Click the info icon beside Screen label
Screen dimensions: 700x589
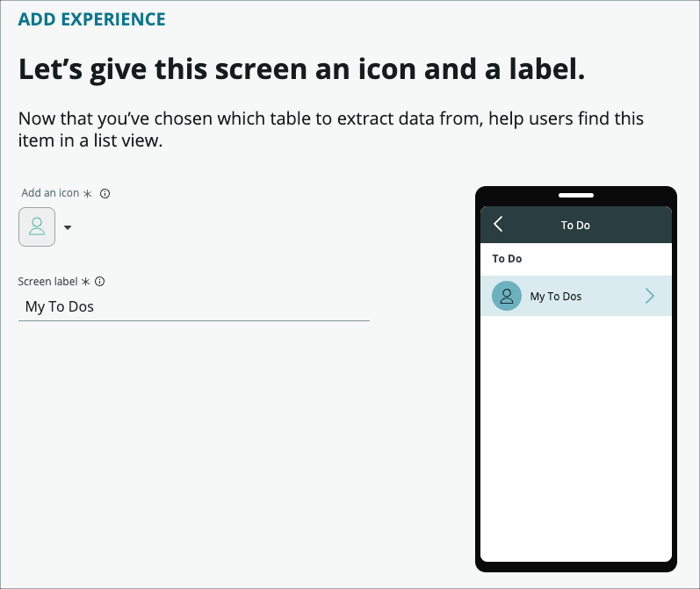(99, 282)
